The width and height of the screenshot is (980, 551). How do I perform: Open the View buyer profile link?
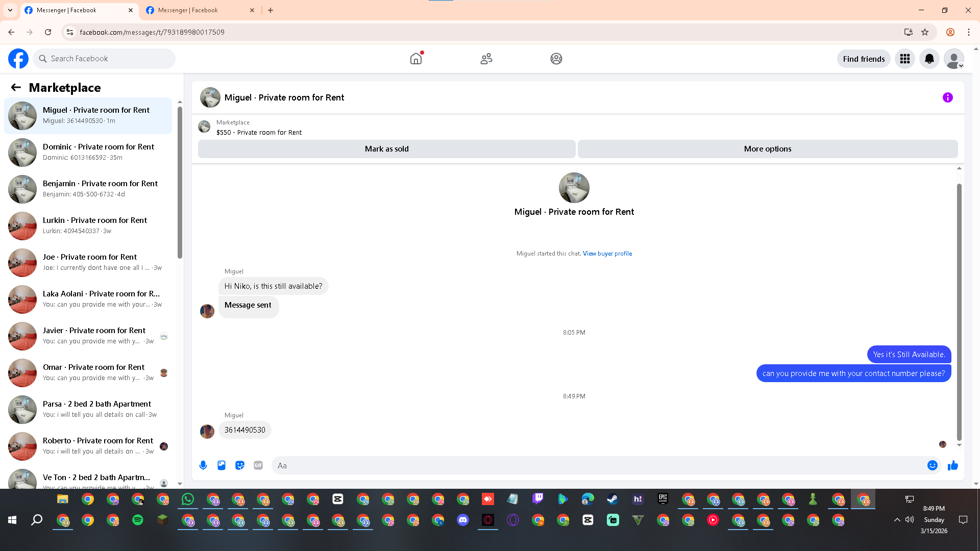[607, 254]
